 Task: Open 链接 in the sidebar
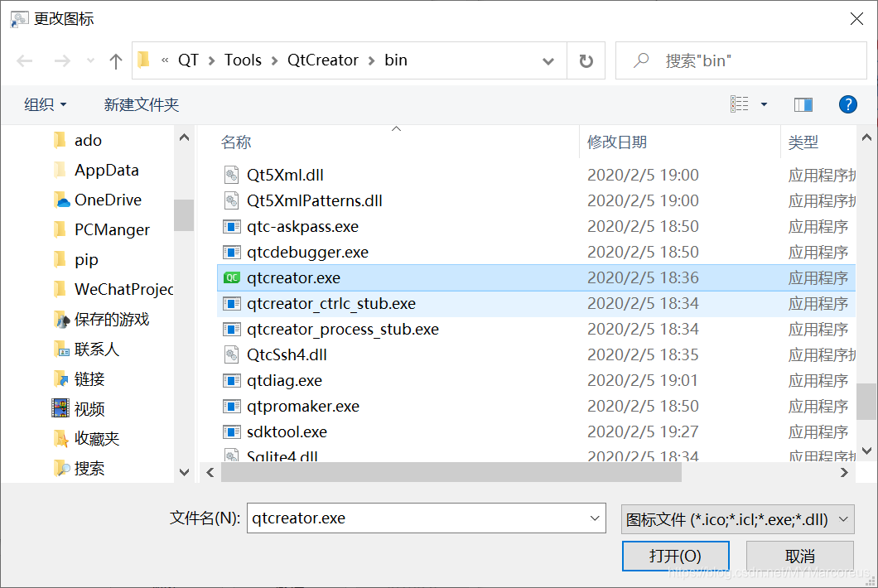79,379
